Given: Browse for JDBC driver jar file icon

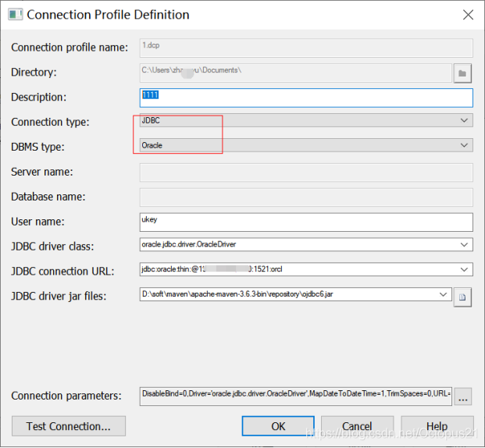Looking at the screenshot, I should point(462,297).
